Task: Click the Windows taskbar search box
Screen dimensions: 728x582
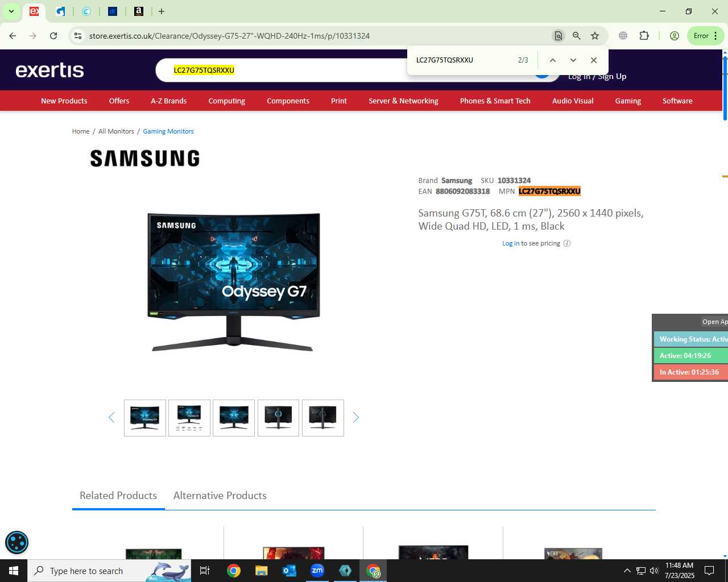Action: (x=109, y=571)
